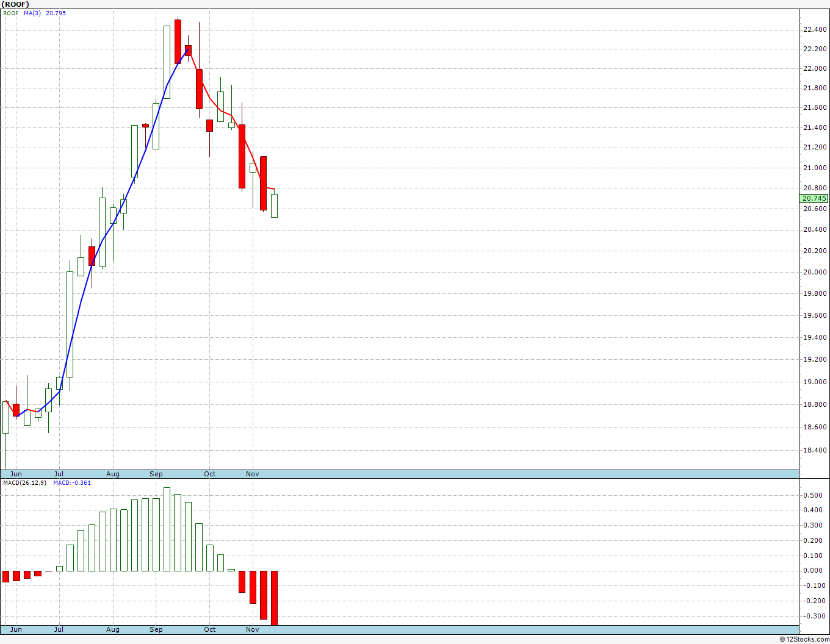
Task: Click Jun on the MACD panel time axis
Action: [x=16, y=629]
